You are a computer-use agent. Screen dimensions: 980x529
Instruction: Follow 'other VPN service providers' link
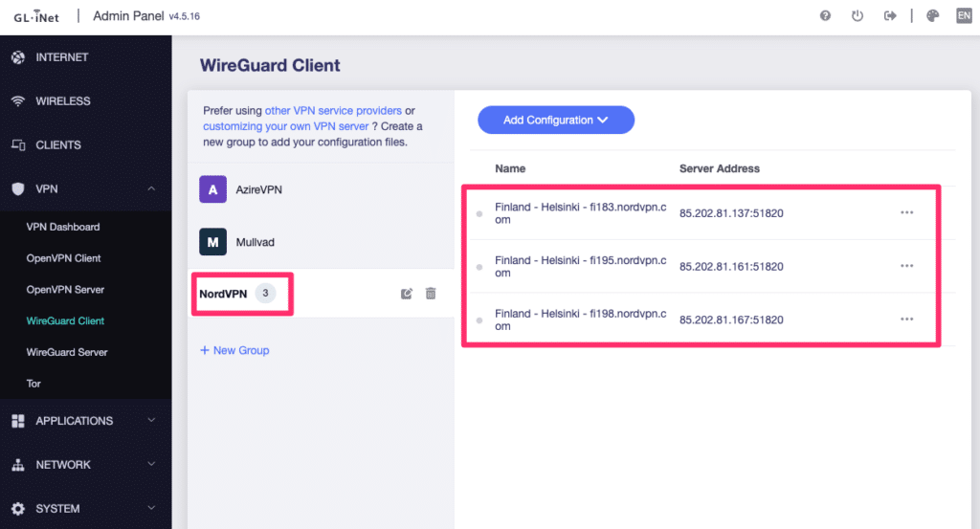(x=333, y=111)
